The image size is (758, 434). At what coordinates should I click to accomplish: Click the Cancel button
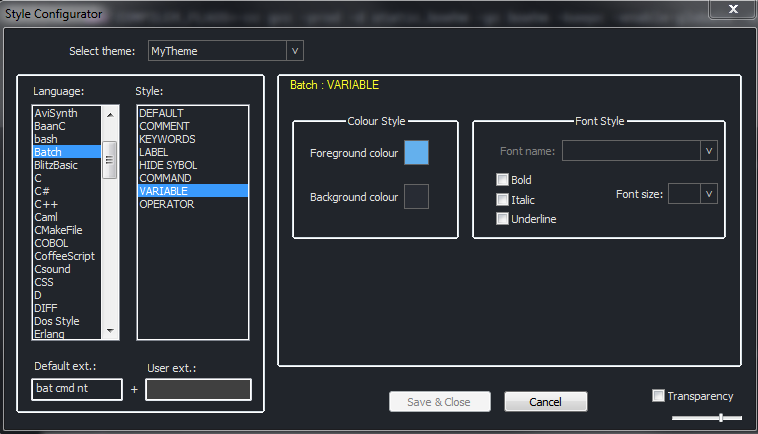(545, 402)
